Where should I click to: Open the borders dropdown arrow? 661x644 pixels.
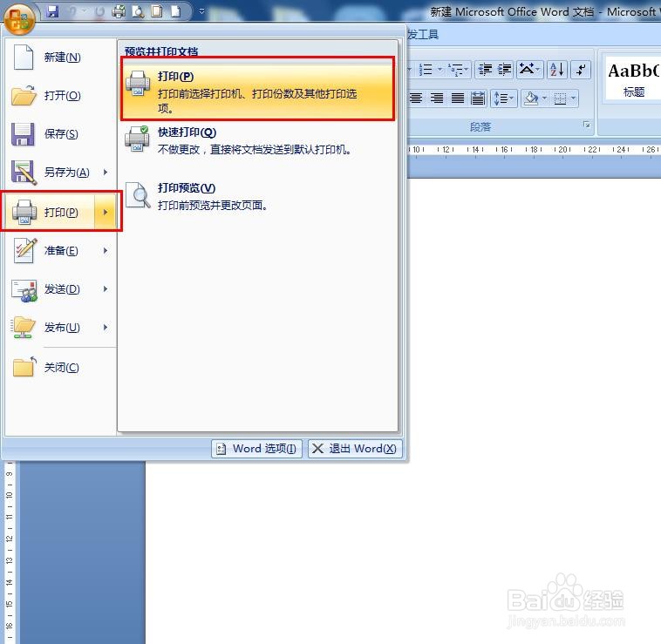pos(573,98)
